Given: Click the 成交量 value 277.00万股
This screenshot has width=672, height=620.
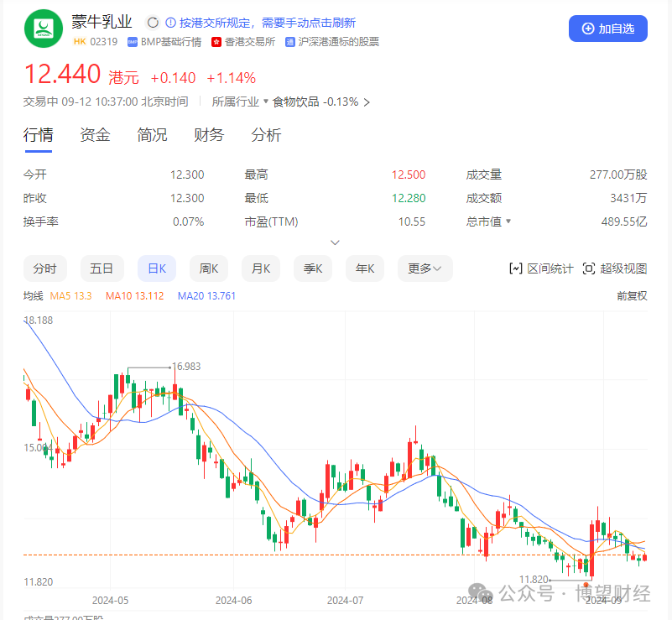Looking at the screenshot, I should coord(618,175).
